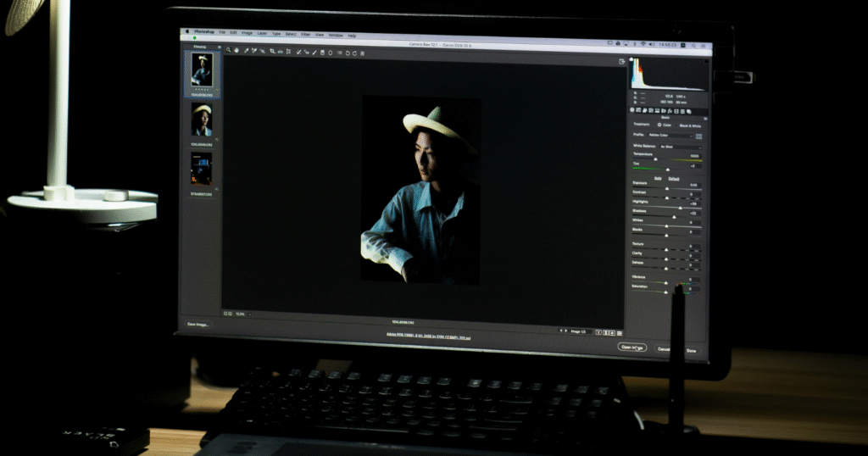868x456 pixels.
Task: Select the Straighten tool
Action: [281, 52]
